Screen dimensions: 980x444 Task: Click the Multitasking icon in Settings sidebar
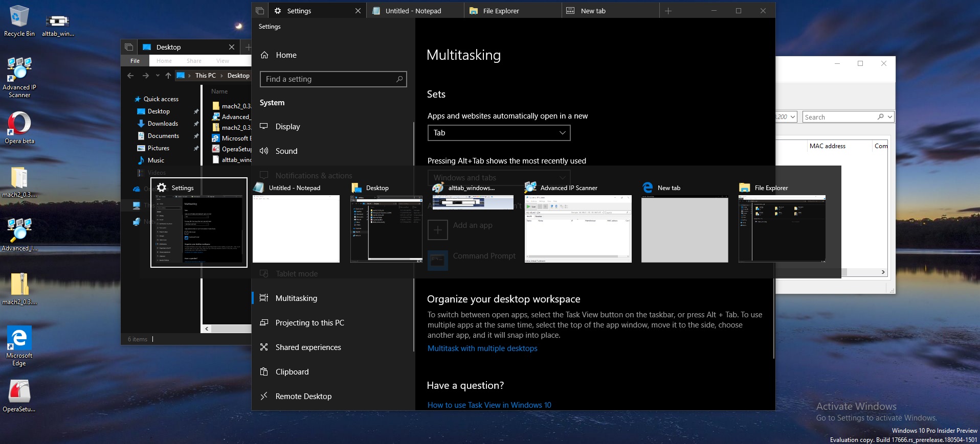pyautogui.click(x=264, y=298)
